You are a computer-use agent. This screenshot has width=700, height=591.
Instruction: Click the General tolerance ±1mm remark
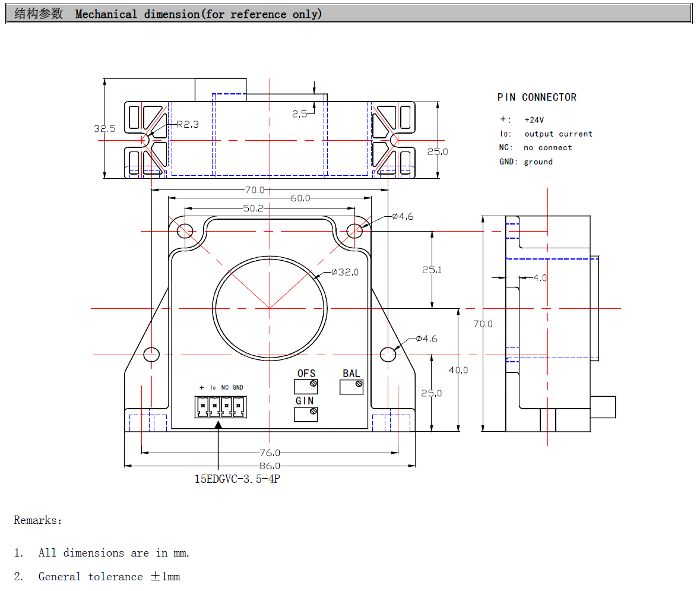pyautogui.click(x=109, y=577)
